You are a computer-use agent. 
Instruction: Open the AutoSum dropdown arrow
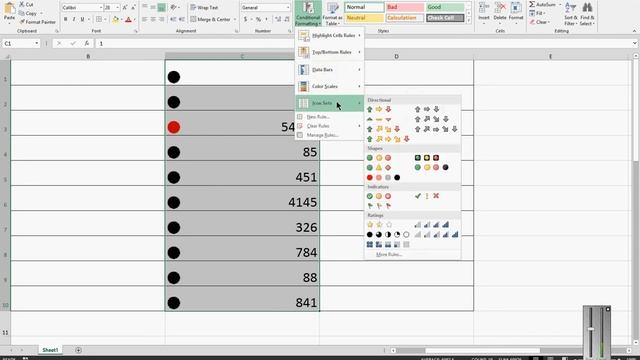click(560, 4)
